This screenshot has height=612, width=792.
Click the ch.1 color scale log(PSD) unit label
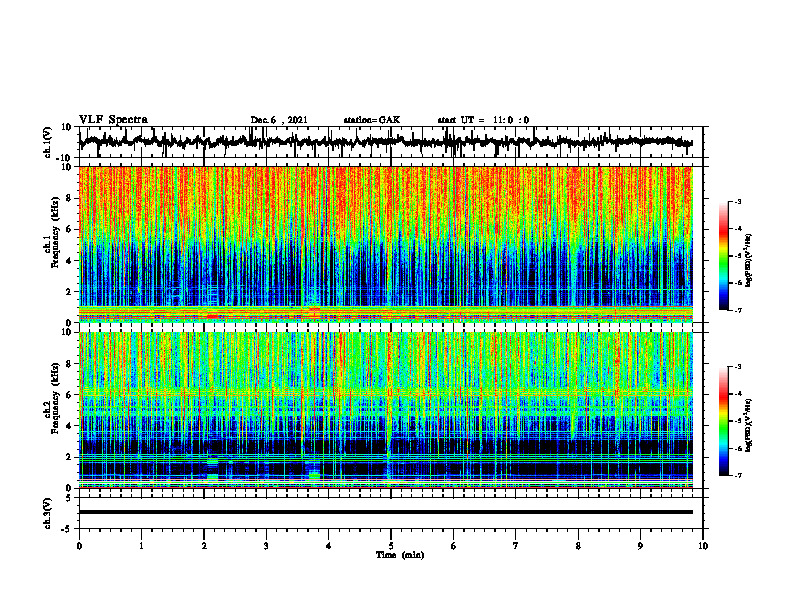click(x=749, y=261)
